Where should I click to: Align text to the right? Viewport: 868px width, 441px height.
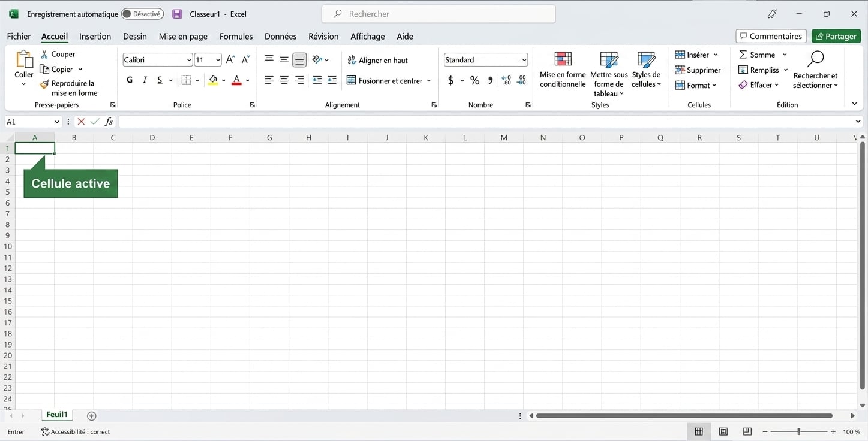click(x=299, y=80)
